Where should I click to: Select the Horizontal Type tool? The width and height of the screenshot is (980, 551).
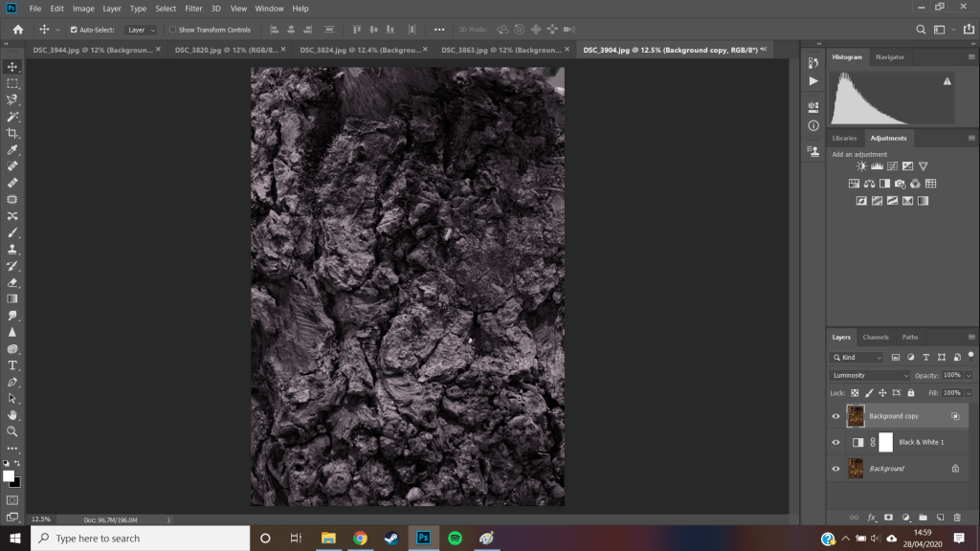[x=12, y=364]
